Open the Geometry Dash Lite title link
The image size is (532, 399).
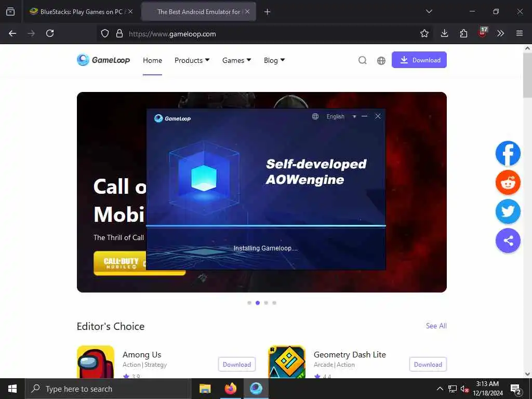tap(350, 354)
